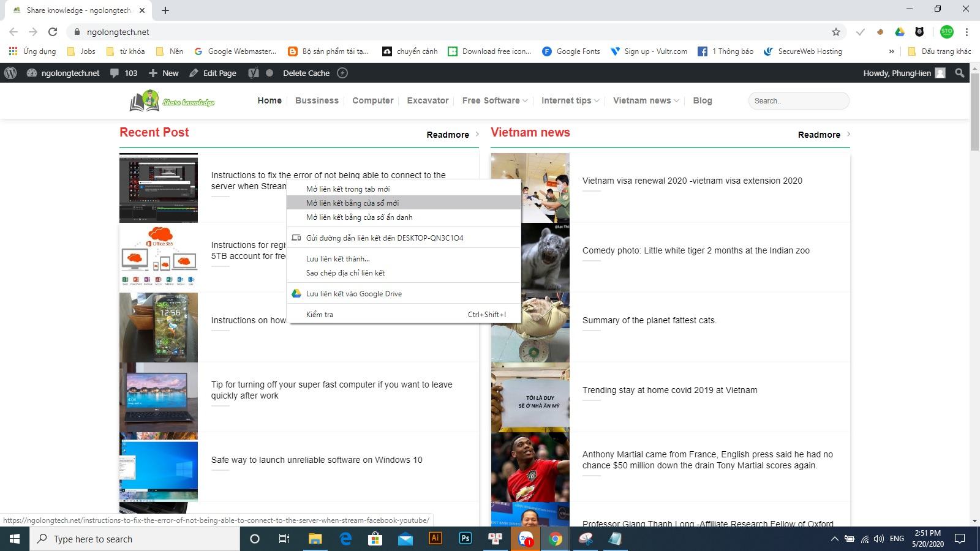Choose 'Sao chép địa chỉ liên kết'
The width and height of the screenshot is (980, 551).
point(345,273)
